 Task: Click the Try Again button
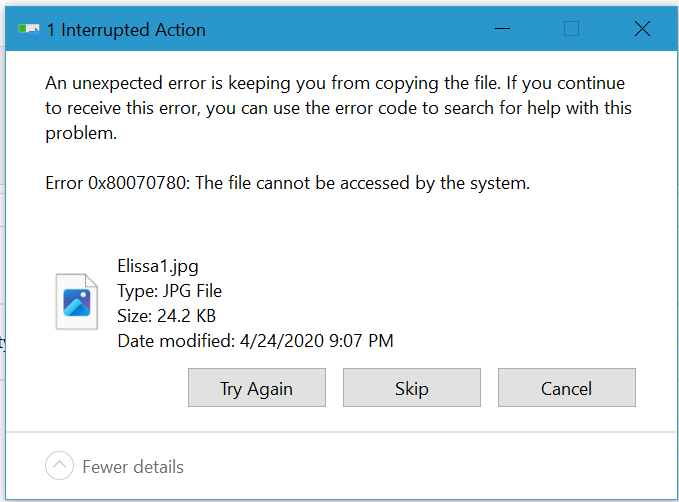(257, 388)
